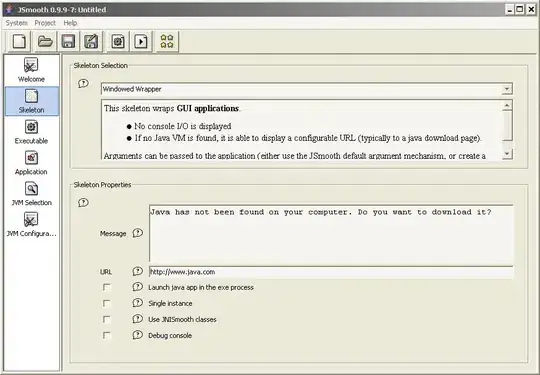The image size is (540, 375).
Task: Show help for Single instance option
Action: point(137,303)
